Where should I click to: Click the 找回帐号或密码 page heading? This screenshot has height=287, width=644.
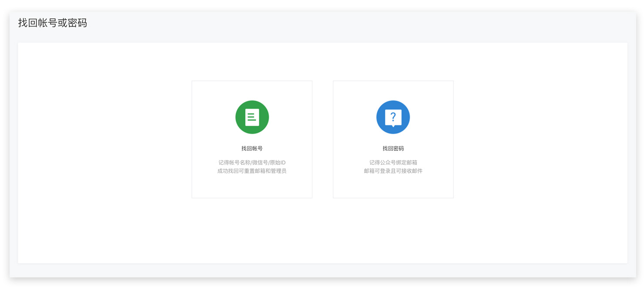pyautogui.click(x=53, y=23)
